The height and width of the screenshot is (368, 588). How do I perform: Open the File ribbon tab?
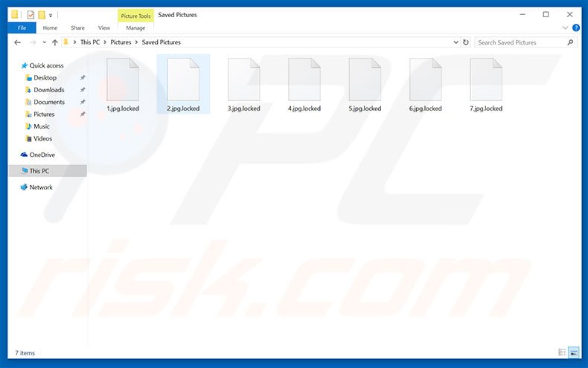point(22,28)
